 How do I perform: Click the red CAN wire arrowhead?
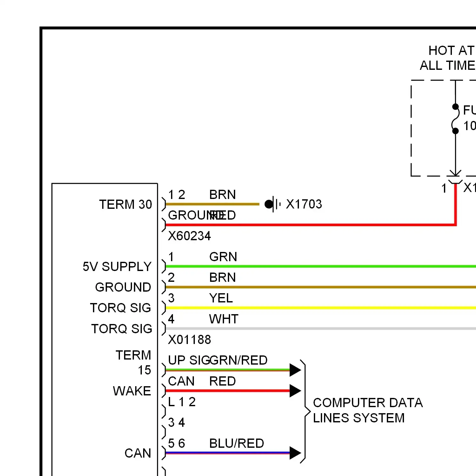295,391
